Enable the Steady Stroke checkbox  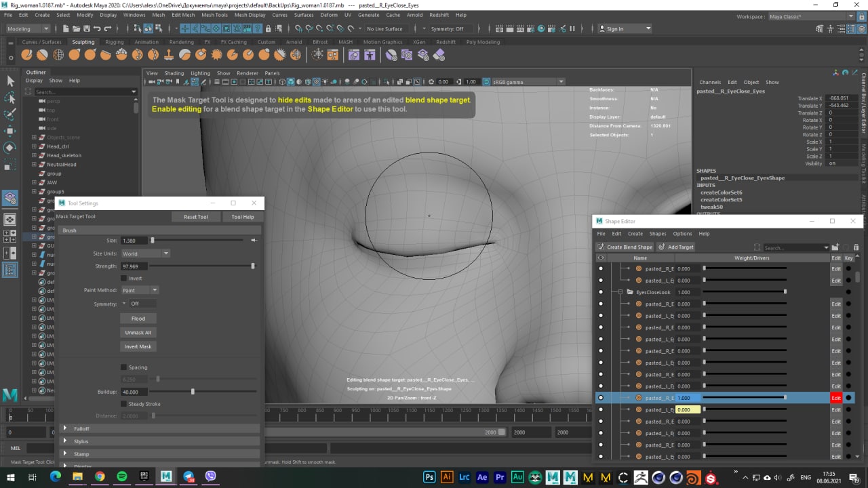point(123,404)
